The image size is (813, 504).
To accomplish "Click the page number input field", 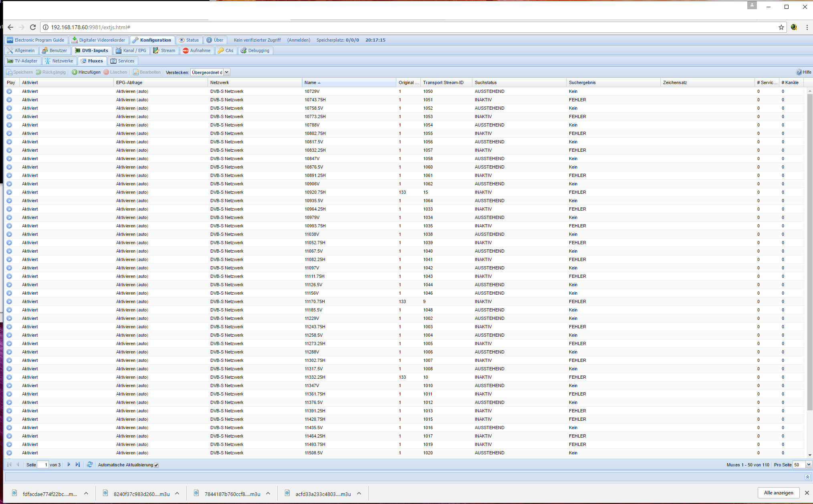I will pos(43,465).
